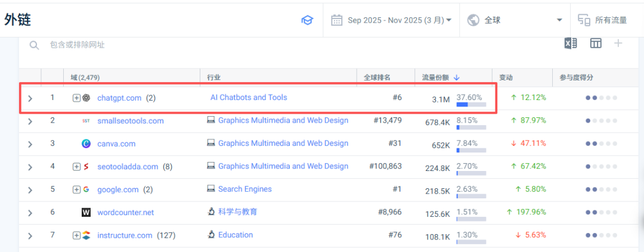Sort by 参与度得分 column header

click(x=576, y=77)
